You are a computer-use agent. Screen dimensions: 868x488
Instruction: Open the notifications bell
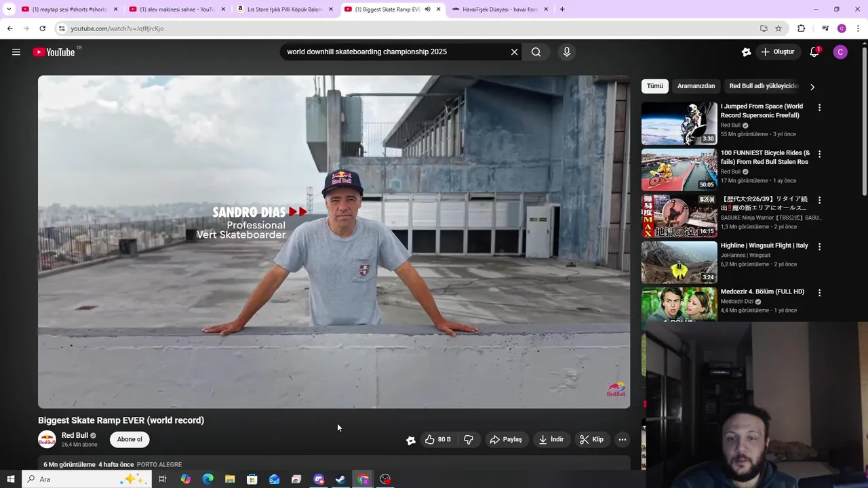(x=814, y=52)
